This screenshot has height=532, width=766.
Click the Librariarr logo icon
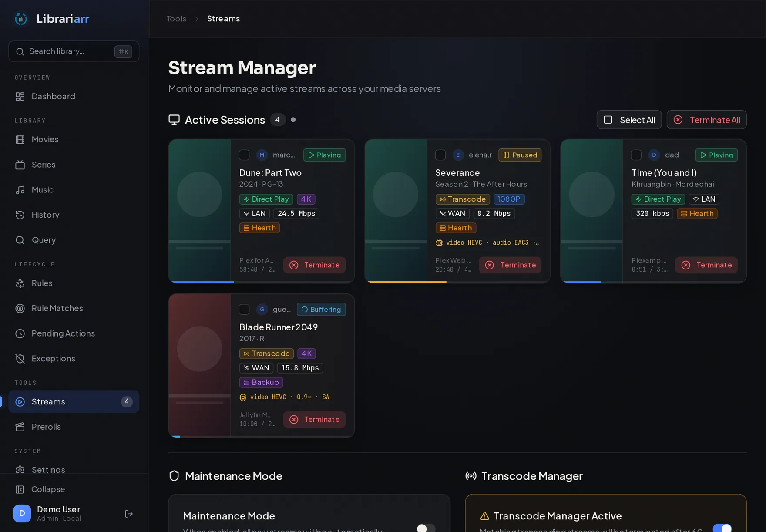click(x=21, y=19)
